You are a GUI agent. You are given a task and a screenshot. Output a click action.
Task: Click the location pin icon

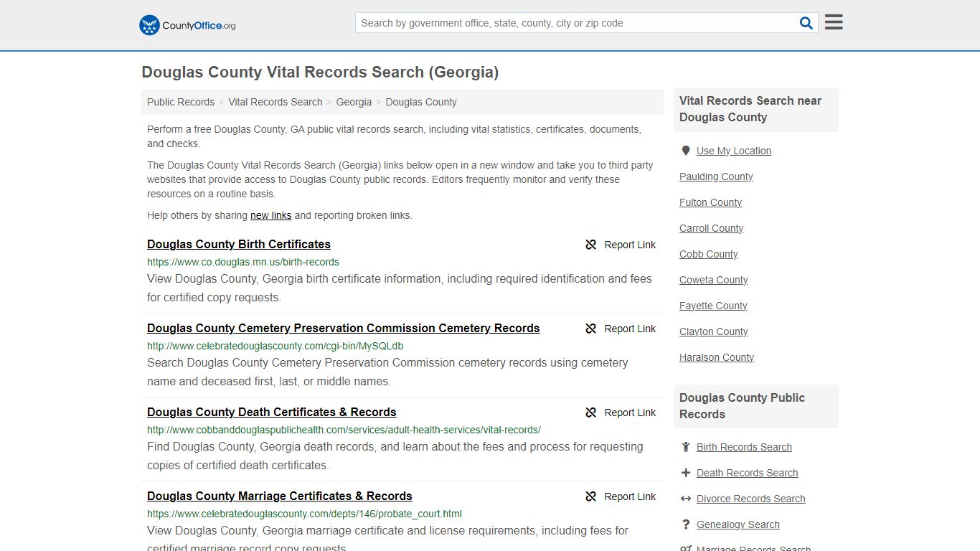click(686, 151)
